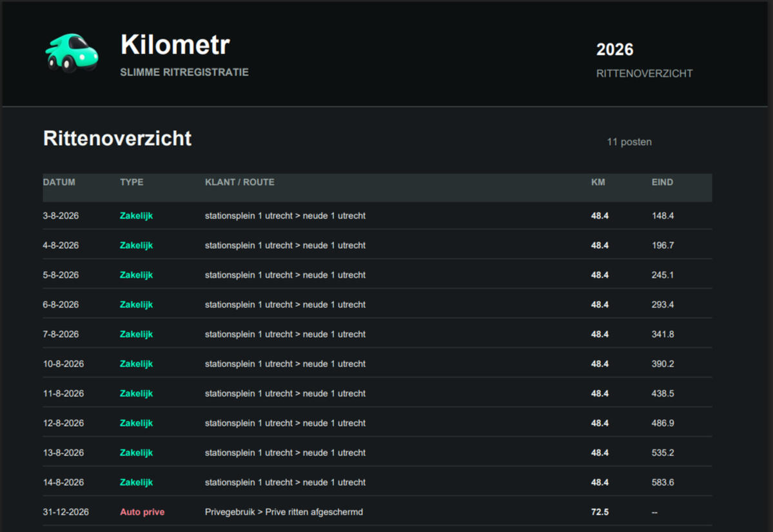Click the Kilometr app title
773x532 pixels.
tap(175, 45)
